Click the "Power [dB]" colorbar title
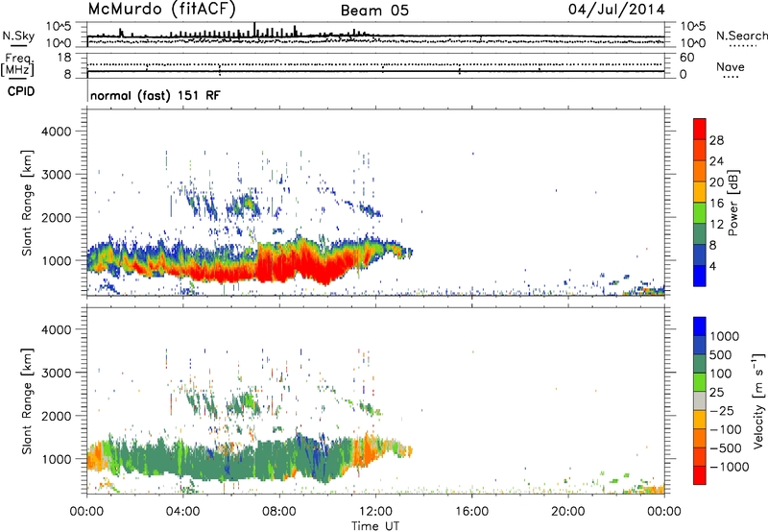Image resolution: width=768 pixels, height=532 pixels. 732,203
